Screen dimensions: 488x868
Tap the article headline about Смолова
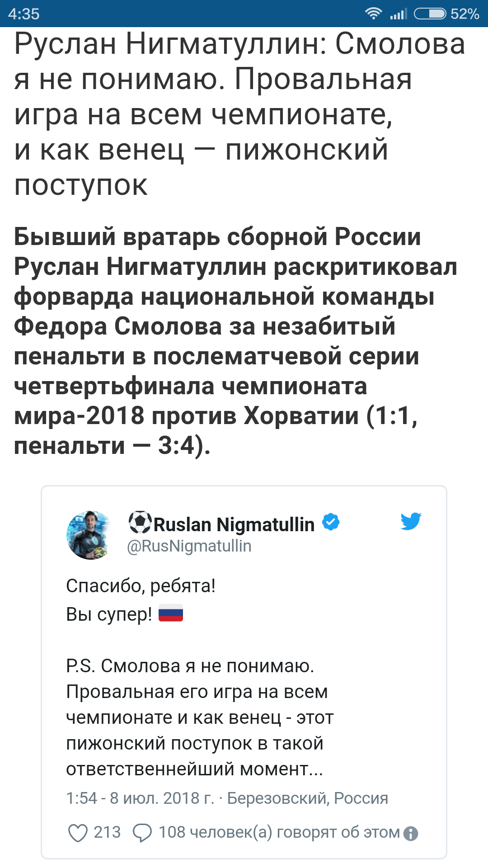click(x=239, y=114)
